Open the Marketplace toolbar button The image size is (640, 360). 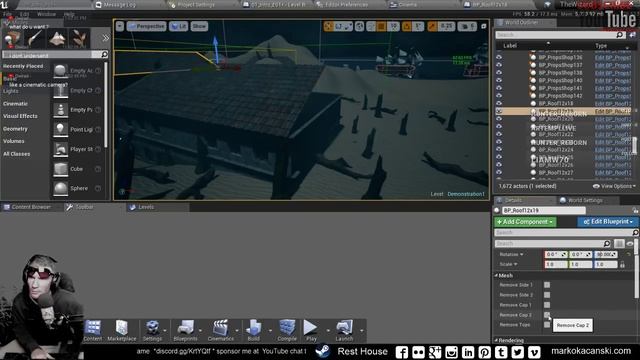(122, 330)
